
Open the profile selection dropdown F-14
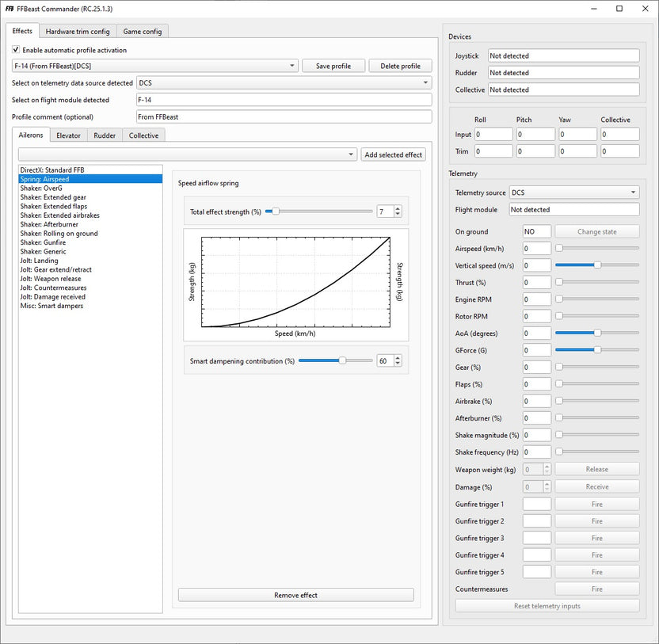(x=155, y=66)
